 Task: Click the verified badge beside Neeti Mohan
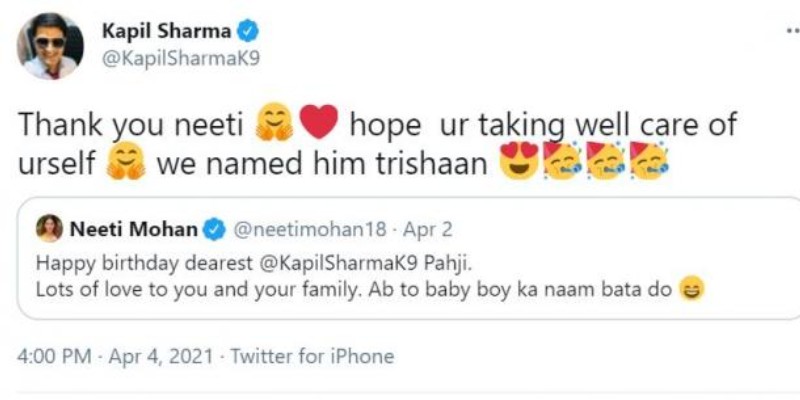click(213, 230)
